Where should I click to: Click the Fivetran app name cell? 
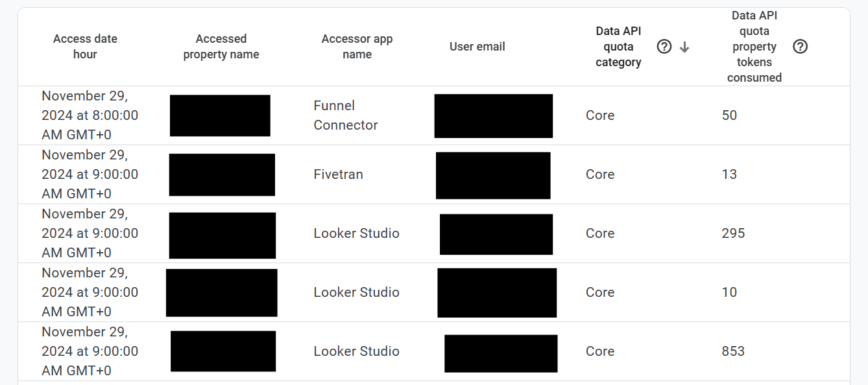point(338,174)
